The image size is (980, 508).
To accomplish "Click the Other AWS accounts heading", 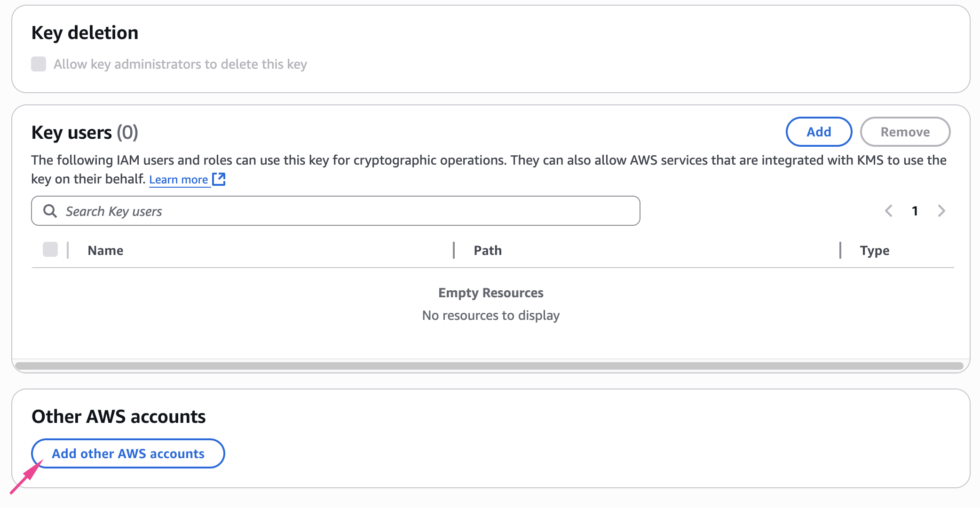I will point(119,417).
